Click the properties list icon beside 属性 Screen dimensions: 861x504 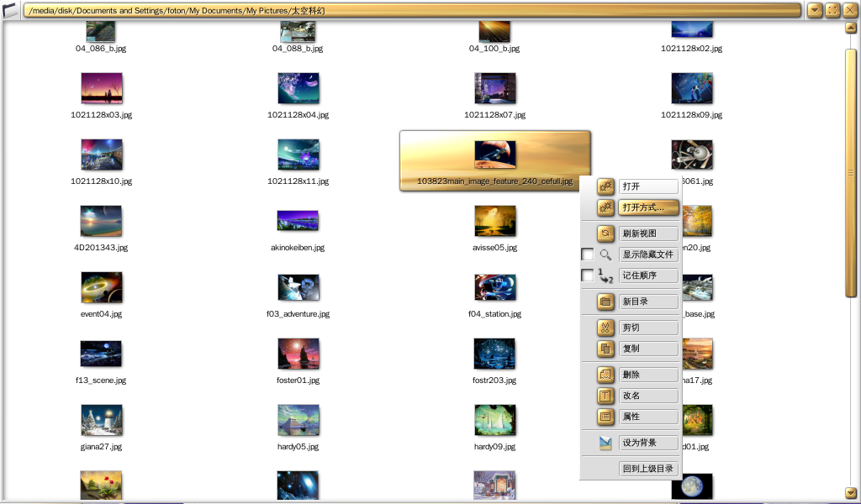pos(605,417)
